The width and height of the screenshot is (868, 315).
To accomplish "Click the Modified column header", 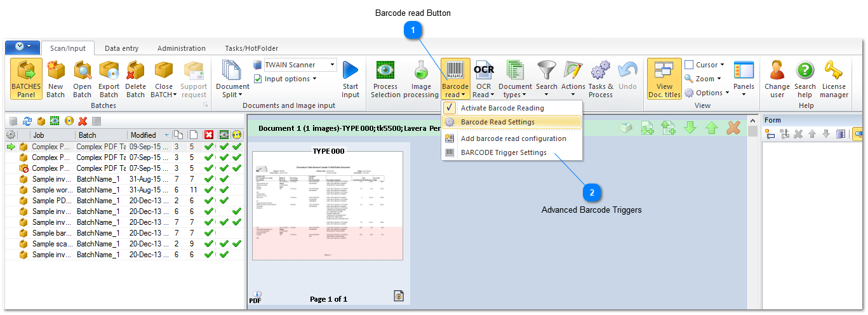I will 144,135.
